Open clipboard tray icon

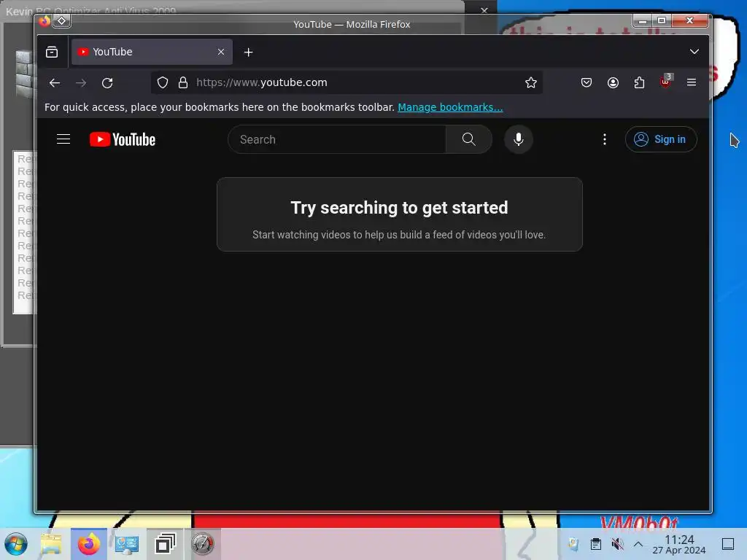point(595,544)
